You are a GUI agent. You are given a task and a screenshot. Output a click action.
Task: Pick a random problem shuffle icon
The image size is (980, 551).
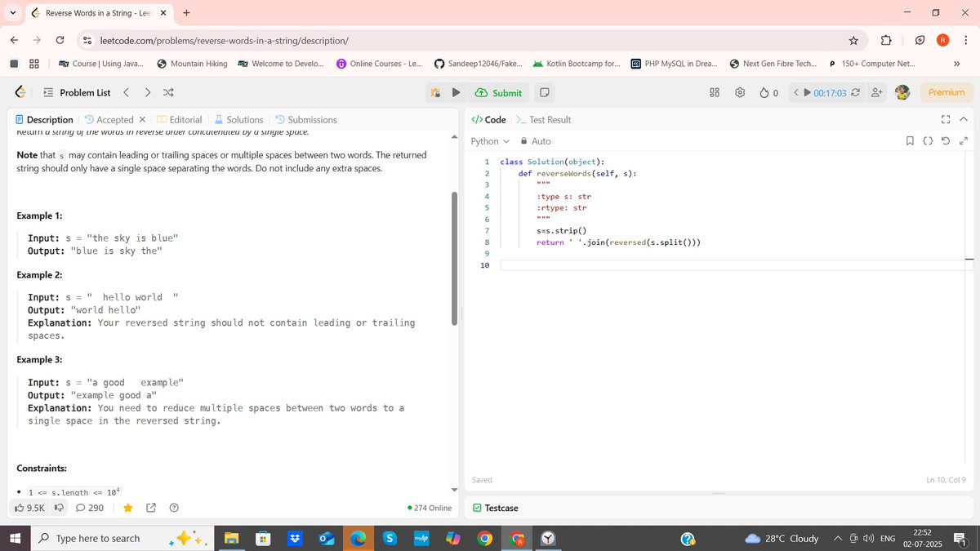tap(168, 92)
